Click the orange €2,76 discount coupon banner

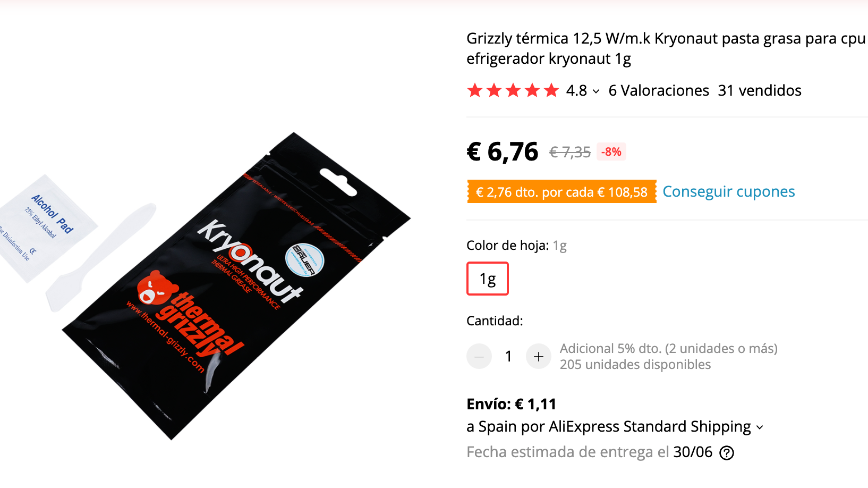pyautogui.click(x=561, y=192)
